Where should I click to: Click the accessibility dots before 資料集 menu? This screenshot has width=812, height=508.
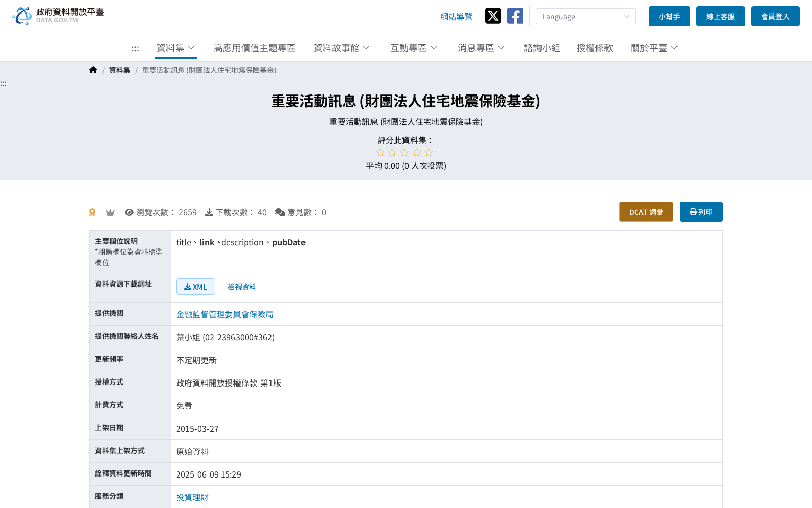pyautogui.click(x=135, y=48)
